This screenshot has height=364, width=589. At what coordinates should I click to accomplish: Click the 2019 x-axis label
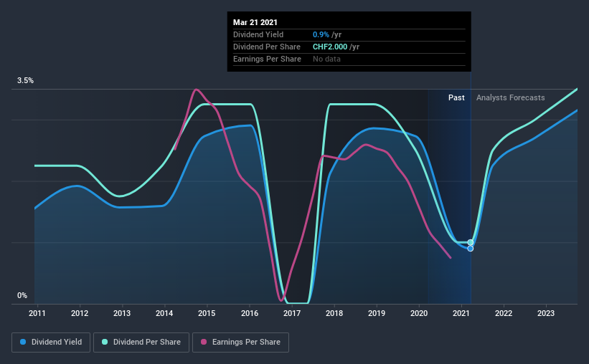coord(377,313)
